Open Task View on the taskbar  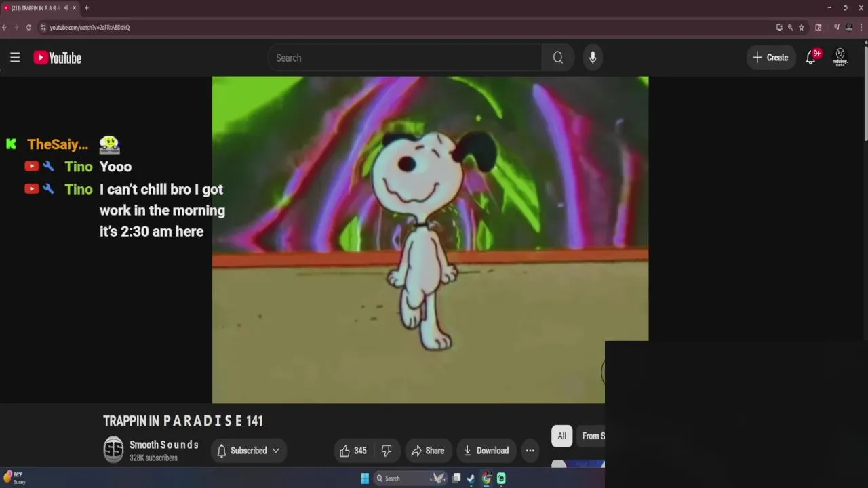(x=456, y=479)
